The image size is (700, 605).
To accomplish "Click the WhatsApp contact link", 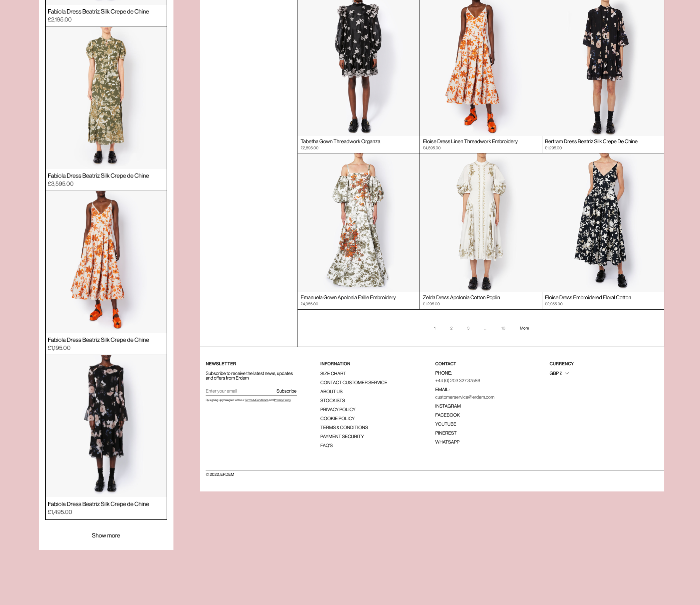I will pyautogui.click(x=447, y=442).
